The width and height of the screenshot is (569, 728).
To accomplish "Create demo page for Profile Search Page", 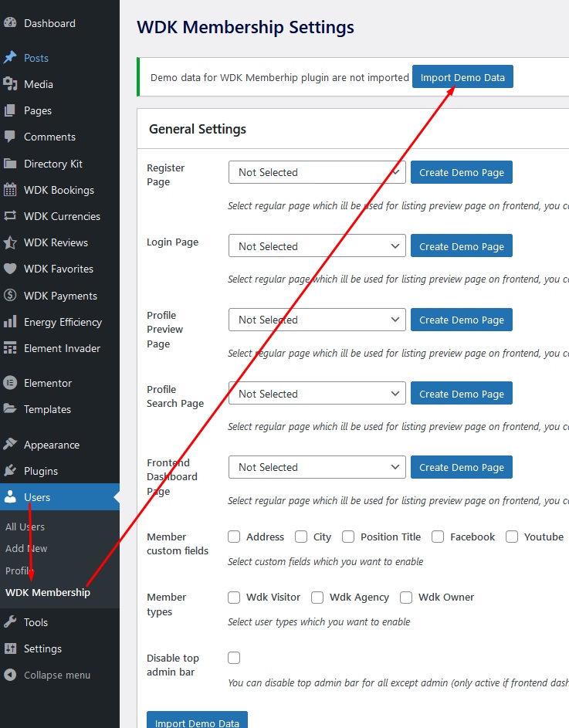I will tap(461, 393).
